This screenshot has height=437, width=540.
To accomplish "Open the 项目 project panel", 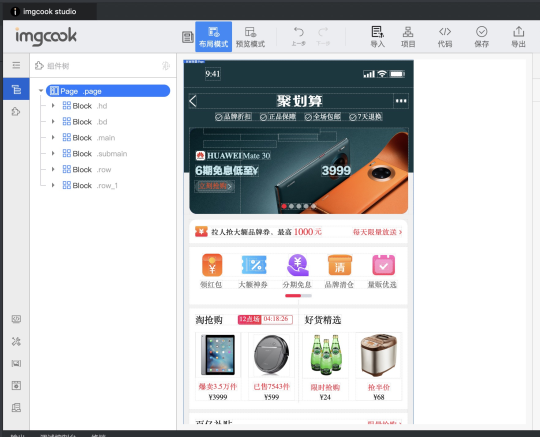I will pos(408,37).
